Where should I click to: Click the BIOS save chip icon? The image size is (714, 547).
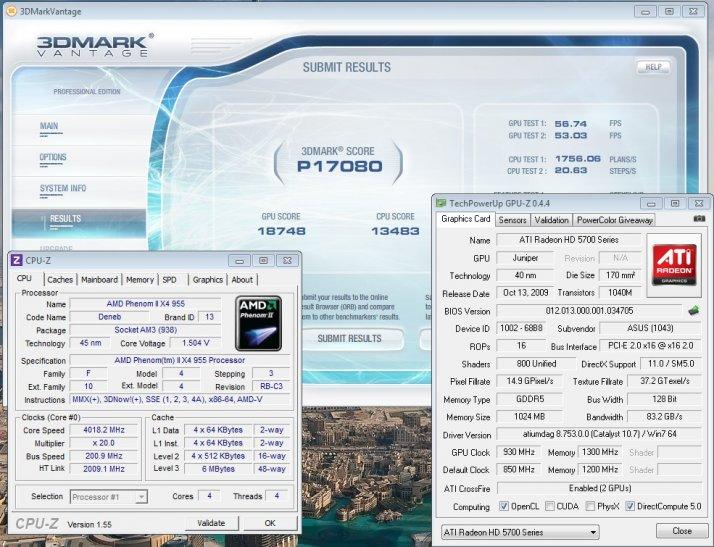point(693,311)
